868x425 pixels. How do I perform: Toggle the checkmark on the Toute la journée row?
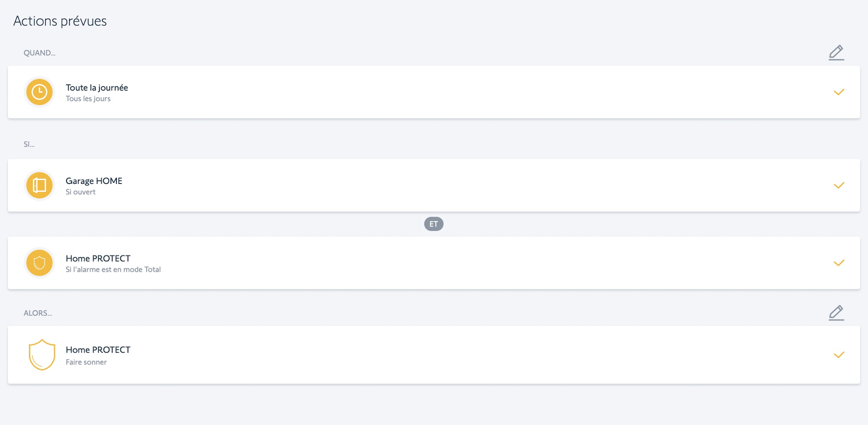coord(839,92)
